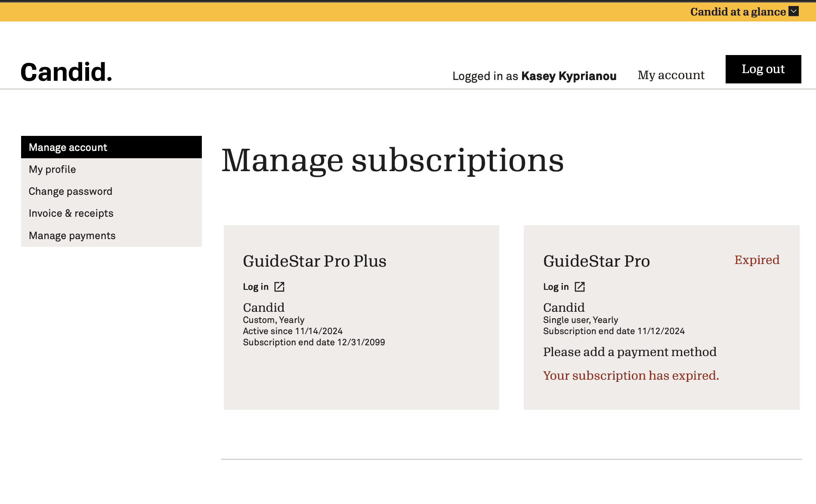Click the Manage subscriptions page heading
The height and width of the screenshot is (504, 816).
click(393, 160)
